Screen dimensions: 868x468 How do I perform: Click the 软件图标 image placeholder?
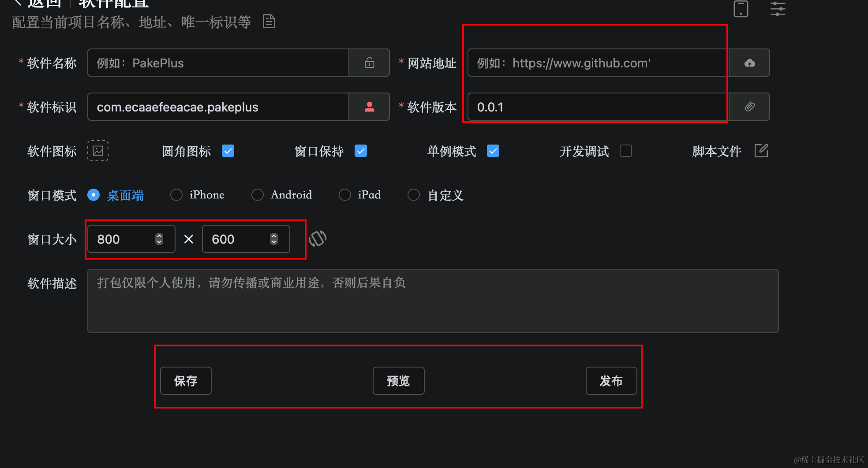98,151
